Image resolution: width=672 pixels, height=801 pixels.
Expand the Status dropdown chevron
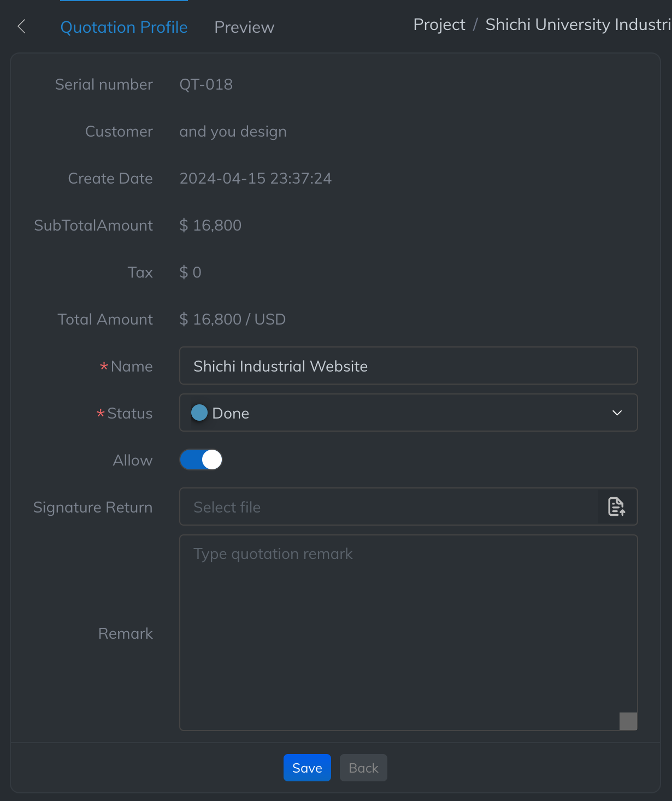[617, 413]
